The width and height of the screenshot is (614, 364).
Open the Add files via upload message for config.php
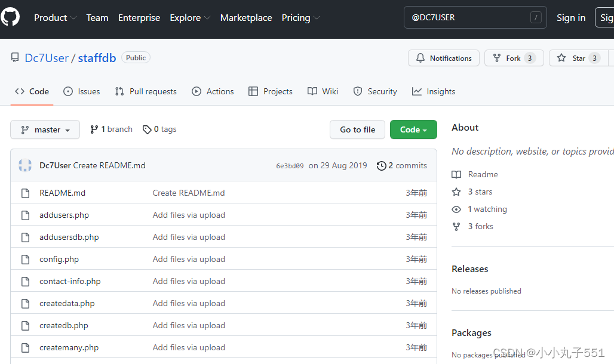click(189, 259)
